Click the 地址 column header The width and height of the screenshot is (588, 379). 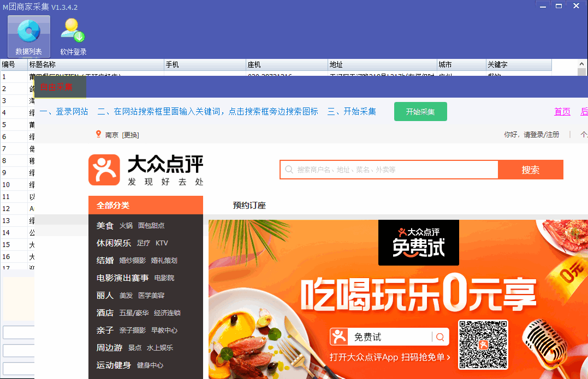tap(383, 65)
